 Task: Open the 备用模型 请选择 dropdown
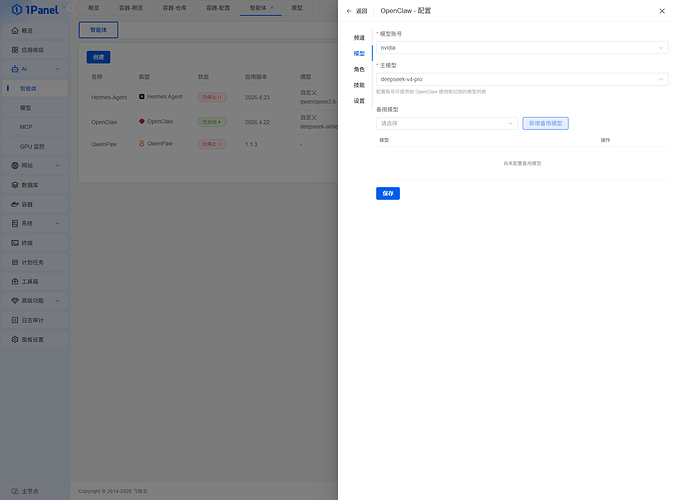pos(446,123)
